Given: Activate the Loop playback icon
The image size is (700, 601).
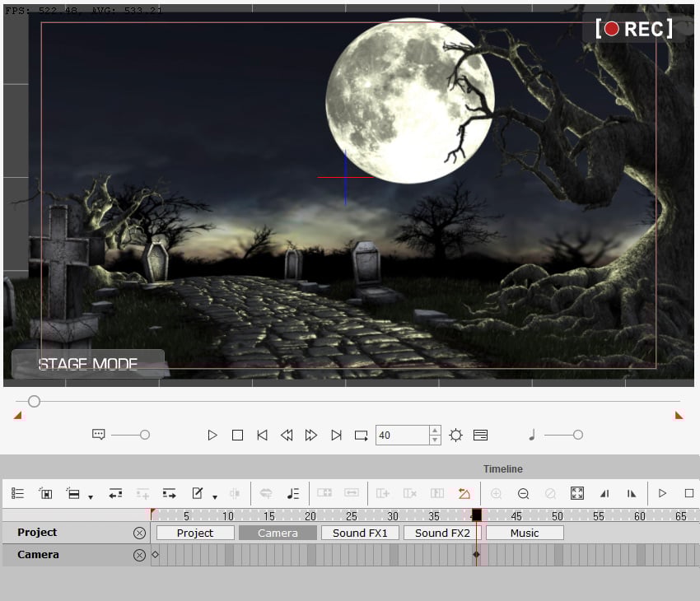Looking at the screenshot, I should 361,435.
